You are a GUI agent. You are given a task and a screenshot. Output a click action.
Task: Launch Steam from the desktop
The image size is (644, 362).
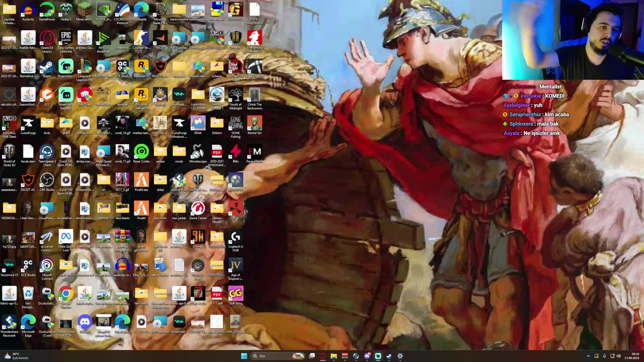[x=47, y=69]
